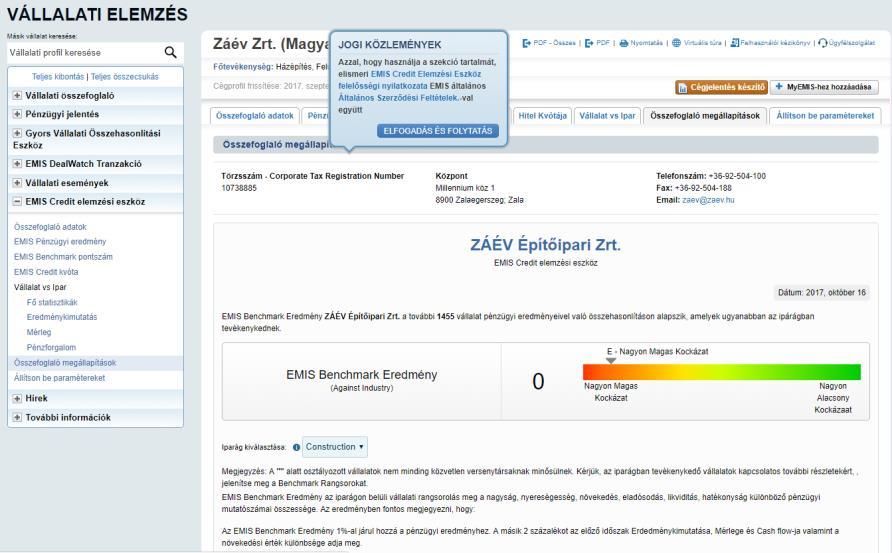Open EMIS Benchmark pontszám item

point(63,257)
